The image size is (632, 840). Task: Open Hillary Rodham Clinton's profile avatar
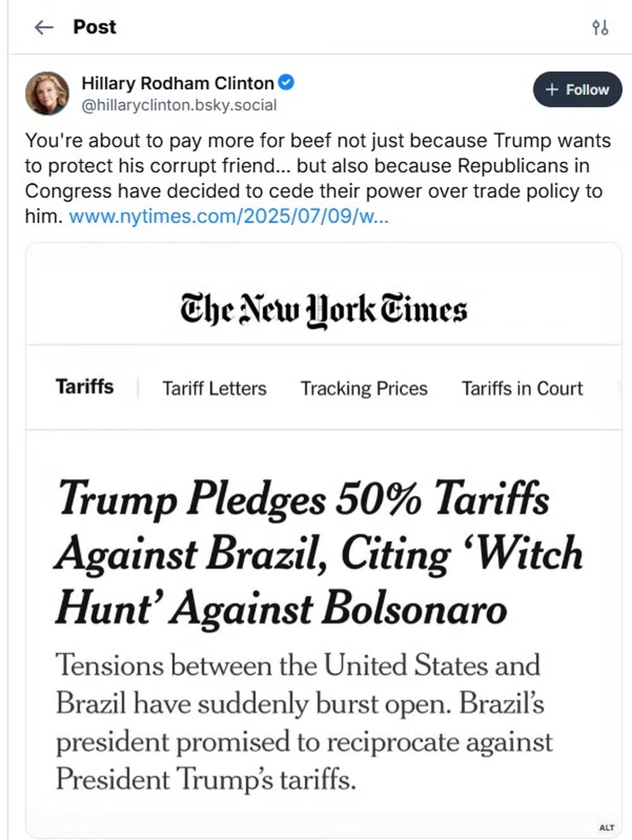click(x=47, y=93)
